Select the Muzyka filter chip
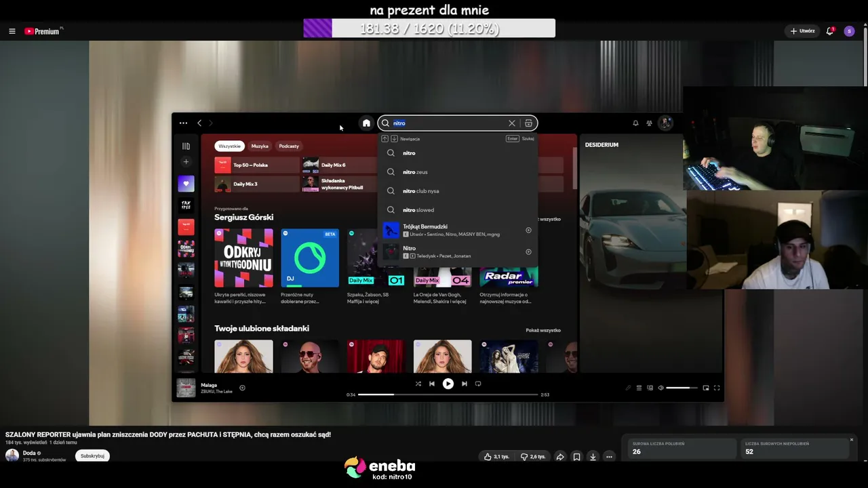The image size is (868, 488). click(260, 146)
